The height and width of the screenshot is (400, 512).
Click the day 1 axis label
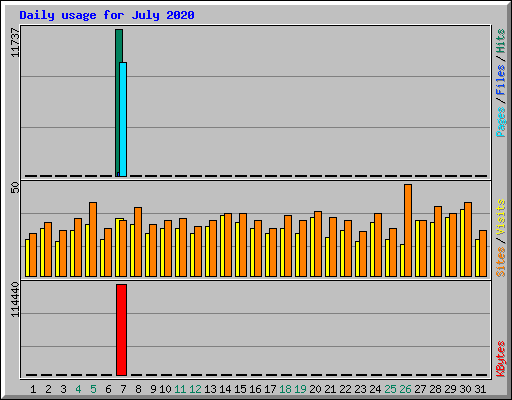pos(33,389)
